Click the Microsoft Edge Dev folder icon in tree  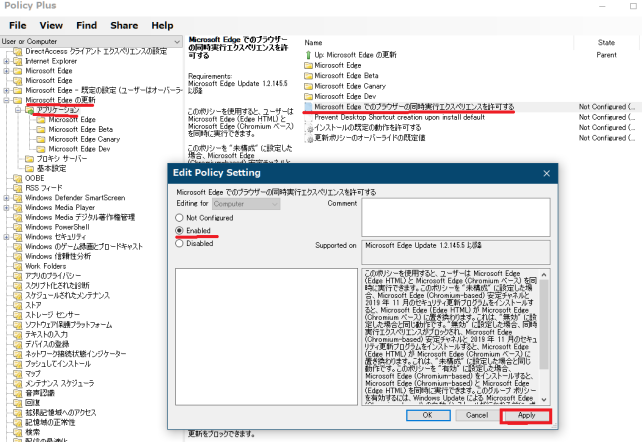point(41,149)
